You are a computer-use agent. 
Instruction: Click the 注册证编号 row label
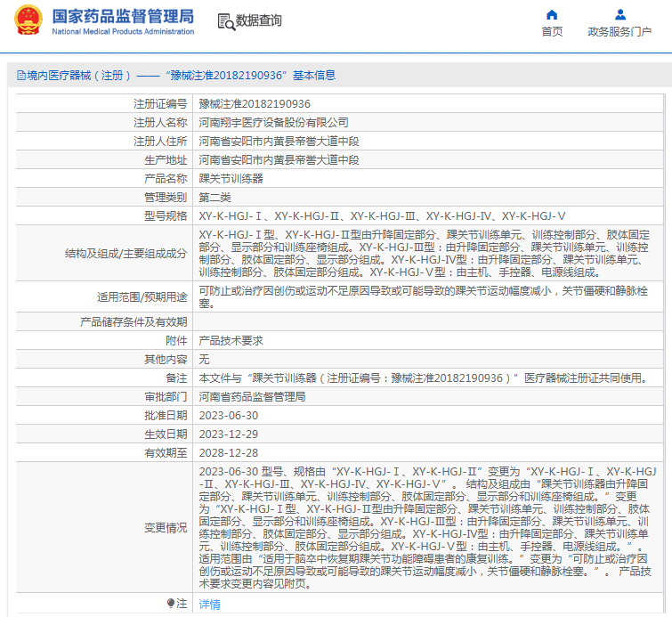coord(160,104)
